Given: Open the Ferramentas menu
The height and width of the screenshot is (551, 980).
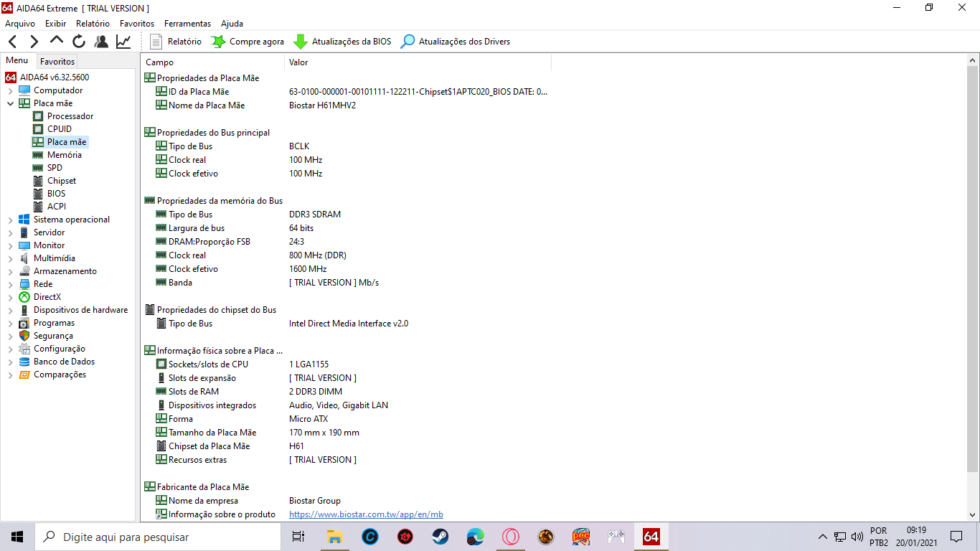Looking at the screenshot, I should tap(187, 24).
